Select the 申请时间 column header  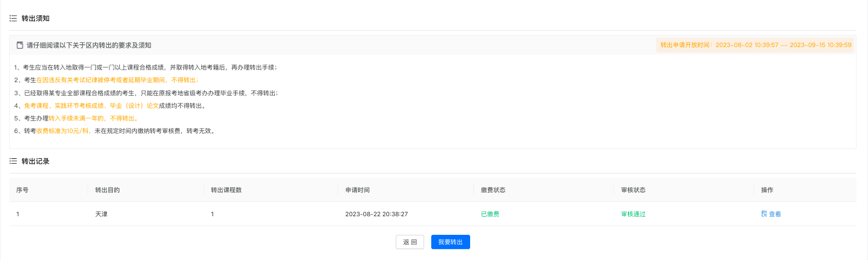357,190
